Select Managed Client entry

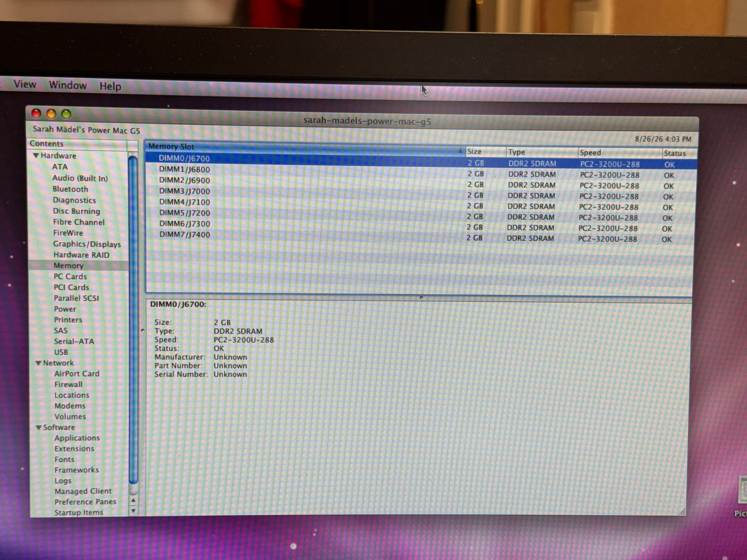83,491
